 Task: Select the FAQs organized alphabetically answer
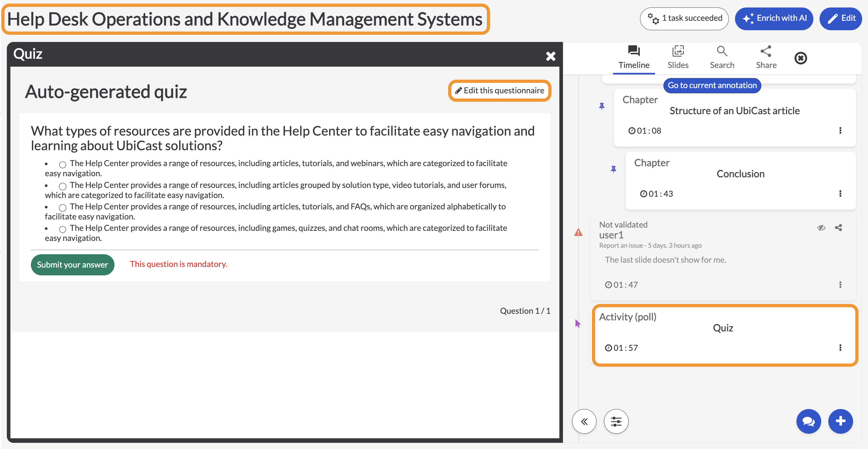(62, 207)
